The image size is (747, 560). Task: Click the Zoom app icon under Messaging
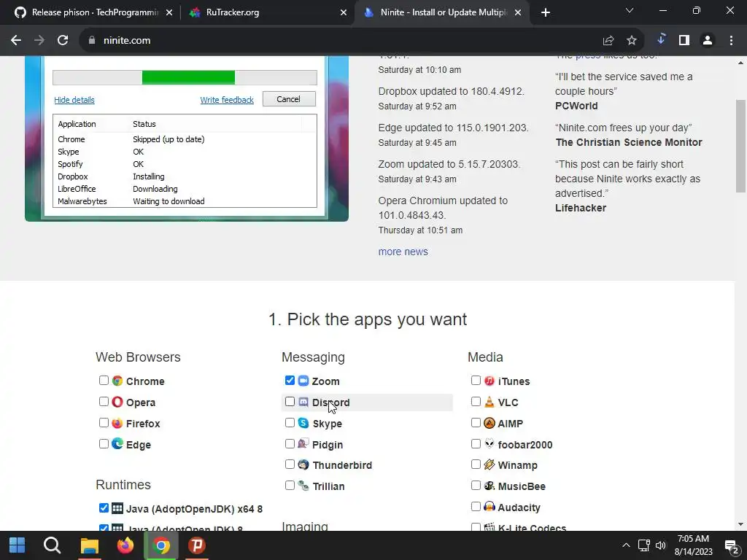pos(303,381)
